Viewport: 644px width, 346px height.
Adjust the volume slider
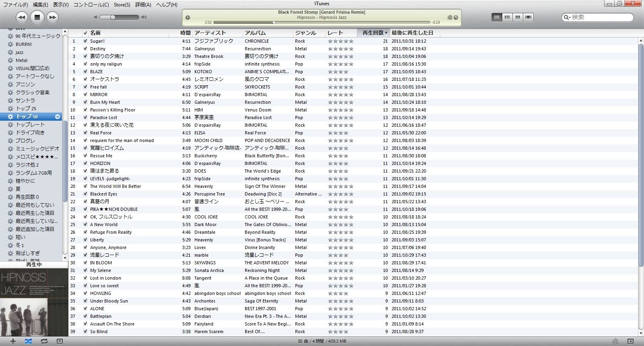pyautogui.click(x=119, y=17)
